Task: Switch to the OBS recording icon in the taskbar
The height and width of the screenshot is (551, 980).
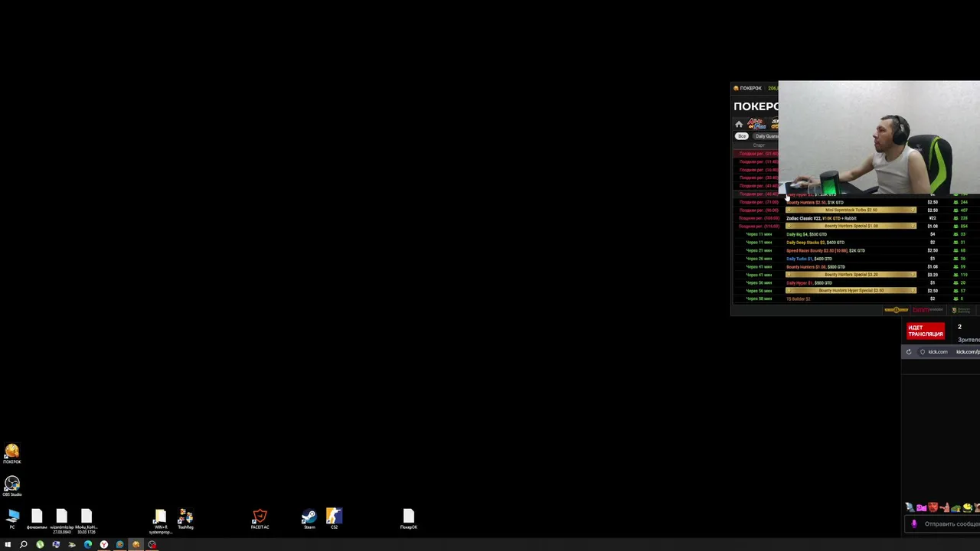Action: [x=152, y=545]
